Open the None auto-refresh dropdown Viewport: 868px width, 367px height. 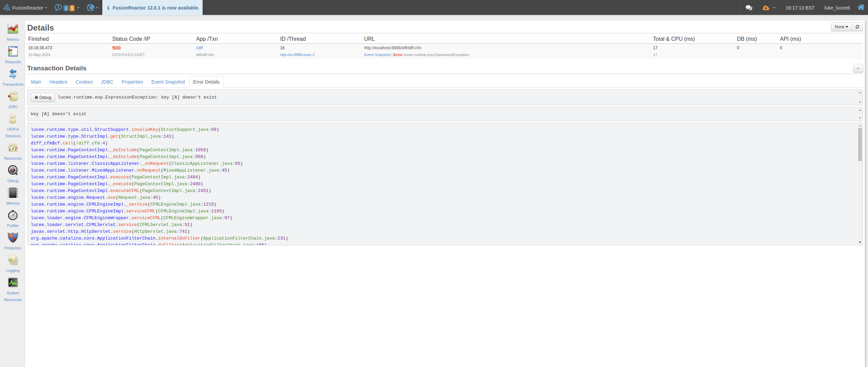841,27
